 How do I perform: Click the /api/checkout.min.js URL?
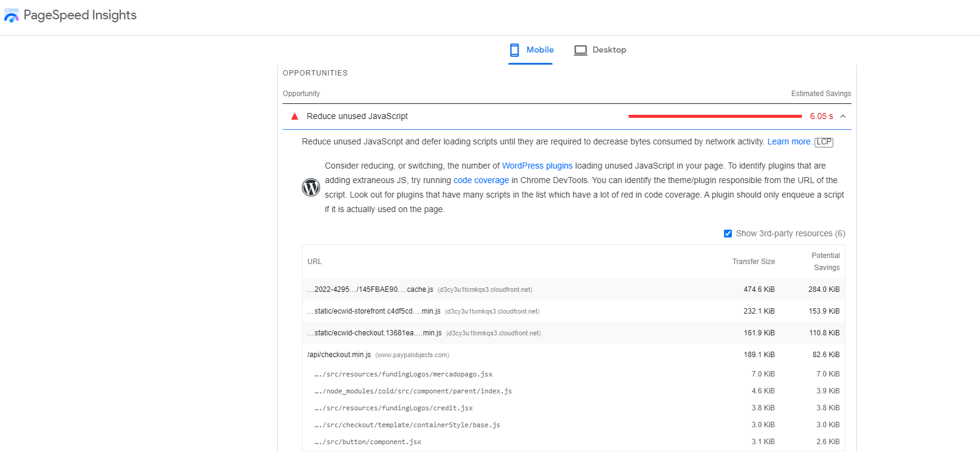339,355
